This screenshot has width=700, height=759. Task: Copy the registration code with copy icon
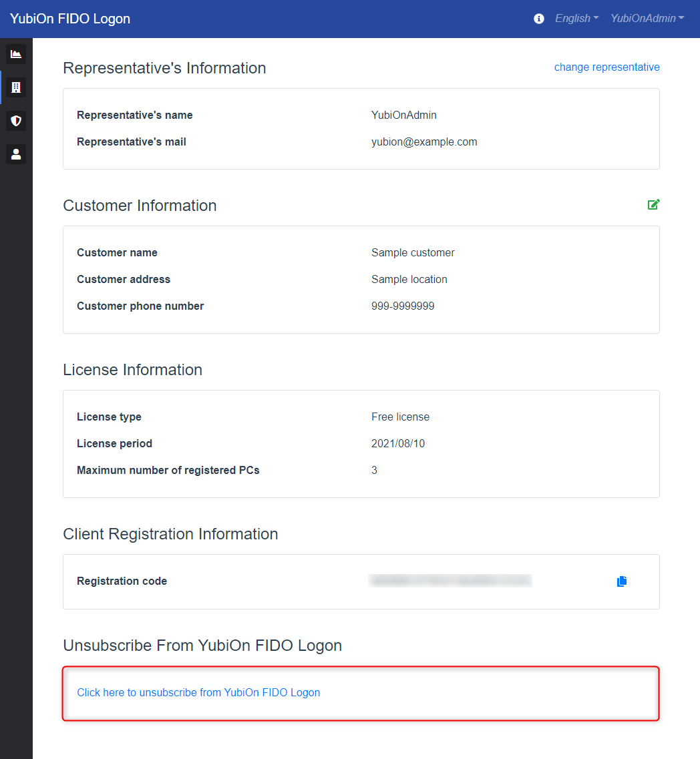click(622, 581)
